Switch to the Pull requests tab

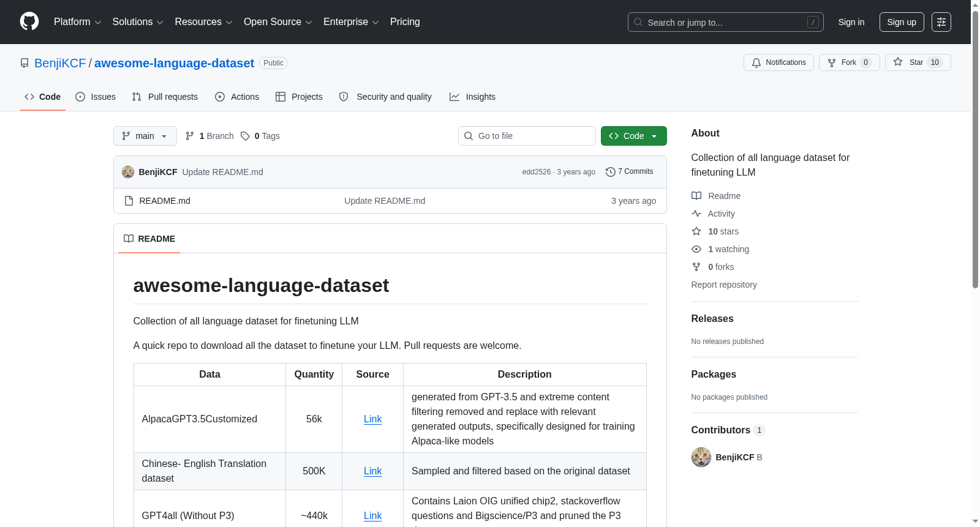coord(165,97)
